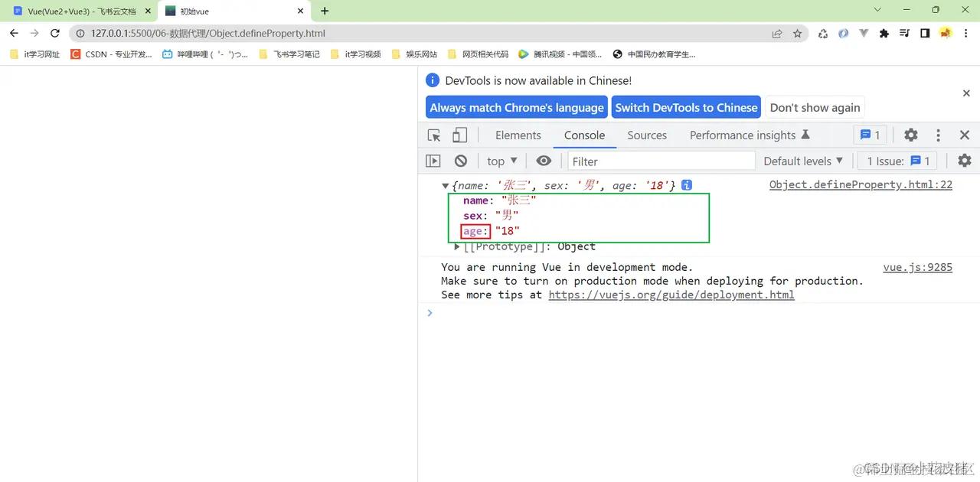Open the vuejs.org deployment guide link

(x=671, y=295)
